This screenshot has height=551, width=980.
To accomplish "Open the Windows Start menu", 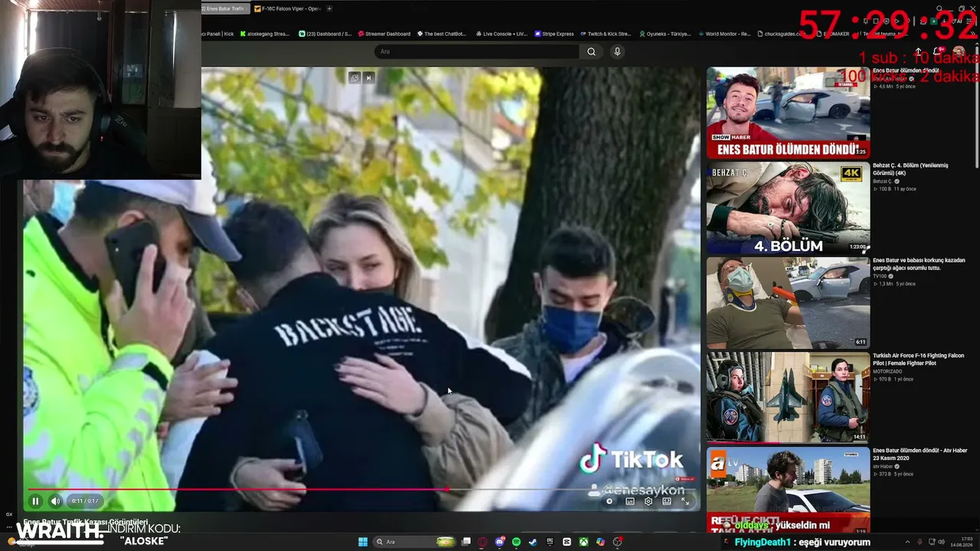I will tap(363, 542).
